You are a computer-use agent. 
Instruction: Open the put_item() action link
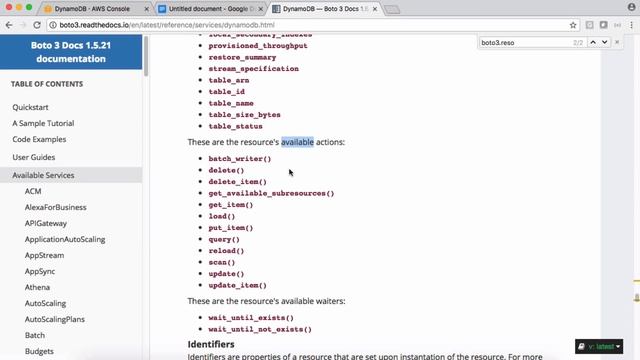(x=231, y=228)
